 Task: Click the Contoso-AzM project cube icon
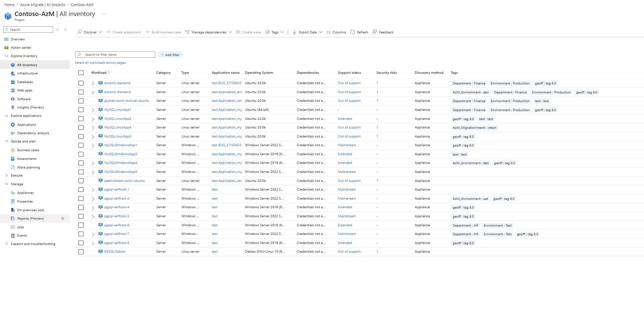tap(8, 16)
